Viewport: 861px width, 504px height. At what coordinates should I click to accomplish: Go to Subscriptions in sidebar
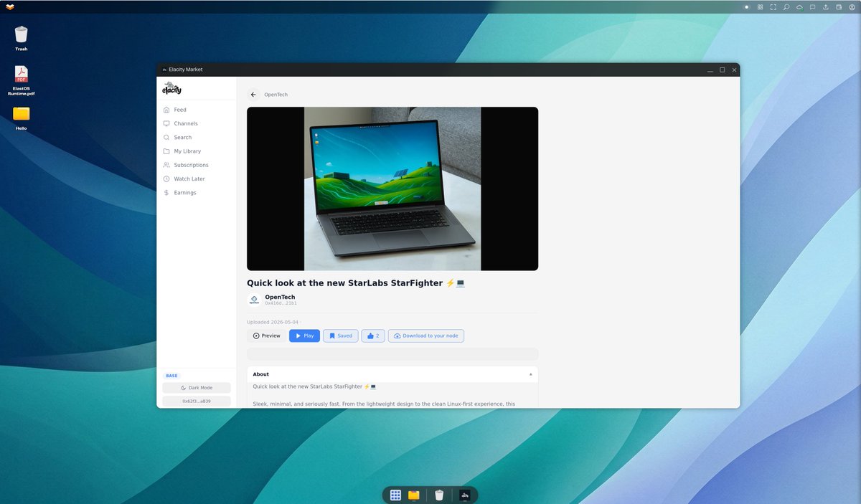coord(196,165)
